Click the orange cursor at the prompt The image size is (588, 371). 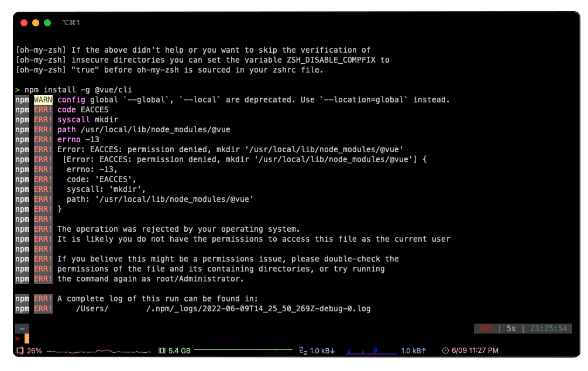[x=27, y=339]
